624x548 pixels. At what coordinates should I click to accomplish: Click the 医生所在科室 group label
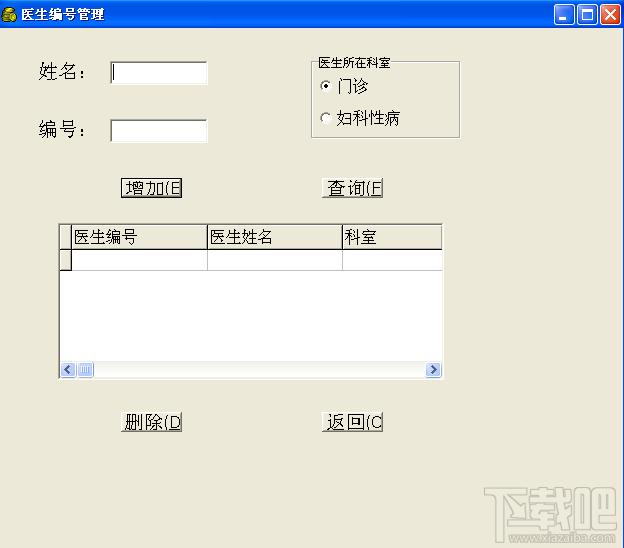coord(354,62)
